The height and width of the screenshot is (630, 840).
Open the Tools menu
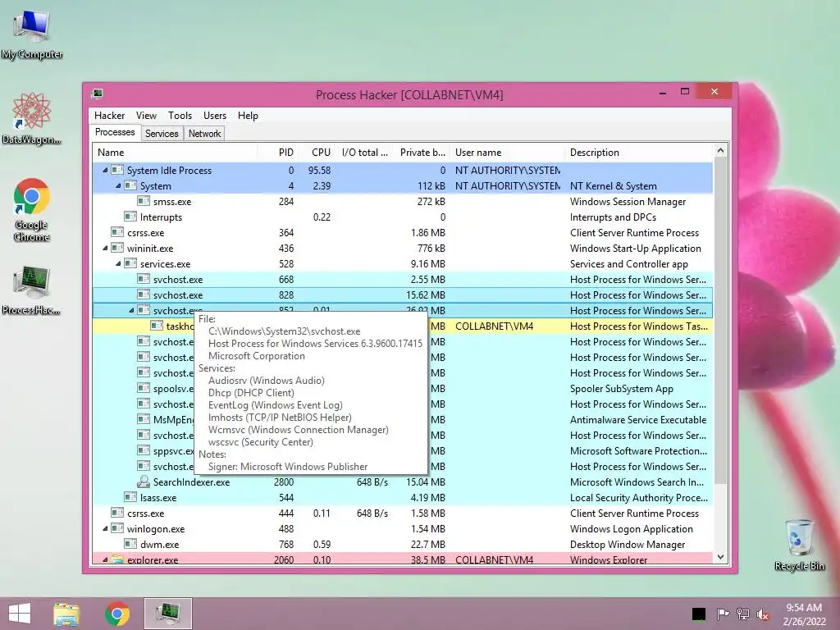pos(180,116)
